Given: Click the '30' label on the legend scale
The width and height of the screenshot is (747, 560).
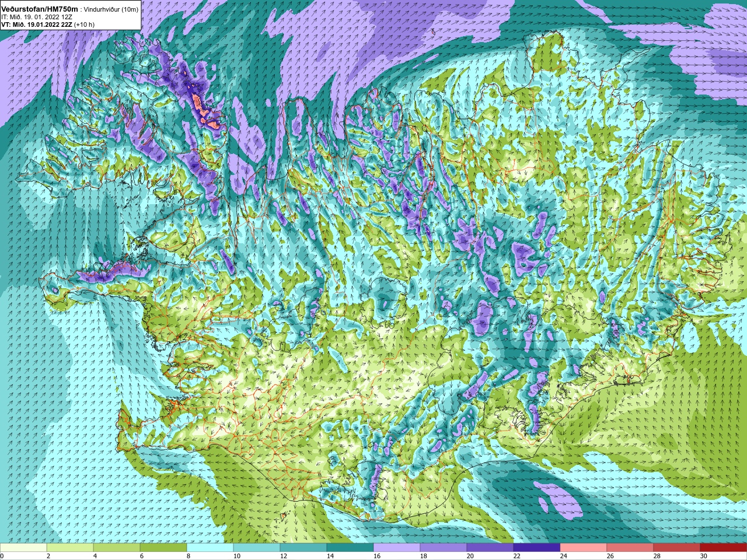Looking at the screenshot, I should [x=704, y=556].
